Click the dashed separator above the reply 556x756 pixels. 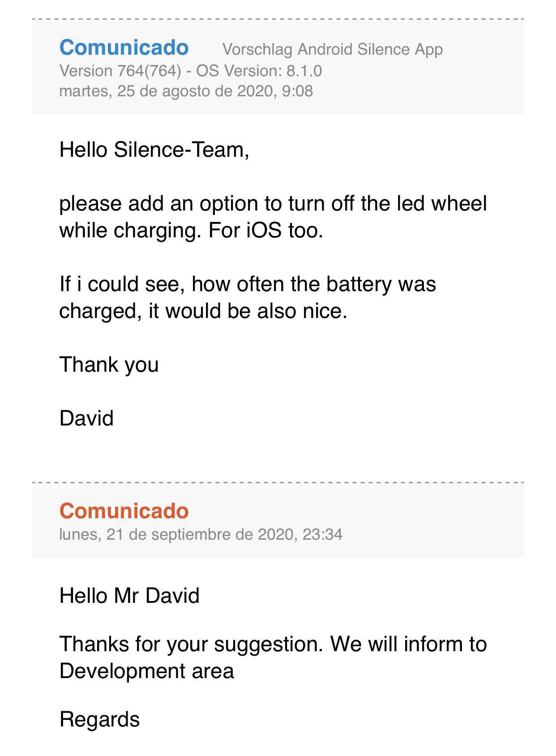[x=278, y=483]
